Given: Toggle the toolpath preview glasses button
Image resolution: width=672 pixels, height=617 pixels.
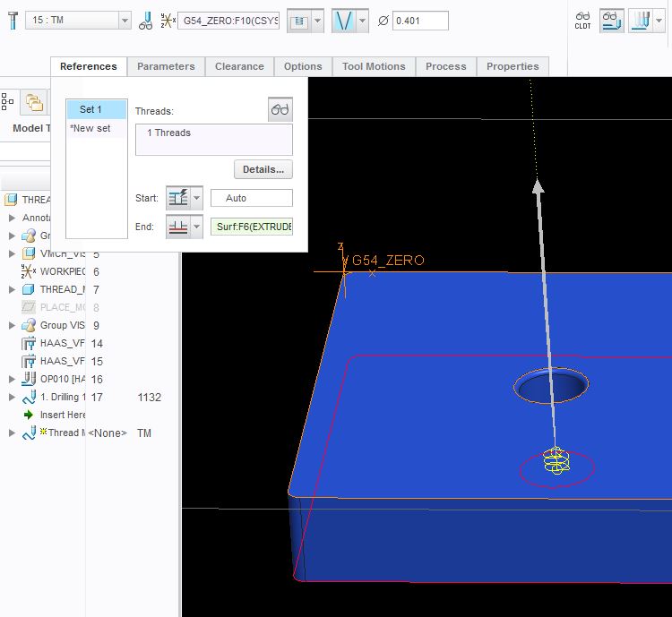Looking at the screenshot, I should tap(611, 21).
